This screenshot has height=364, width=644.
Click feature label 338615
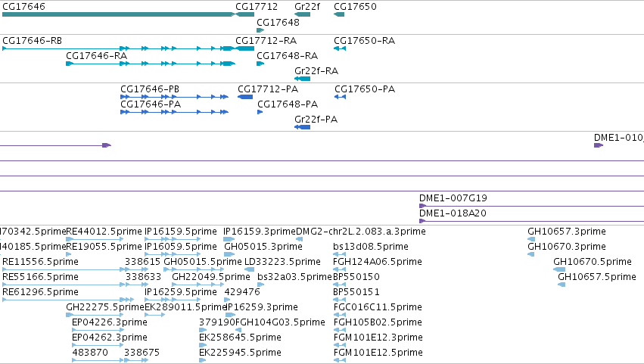[x=142, y=262]
